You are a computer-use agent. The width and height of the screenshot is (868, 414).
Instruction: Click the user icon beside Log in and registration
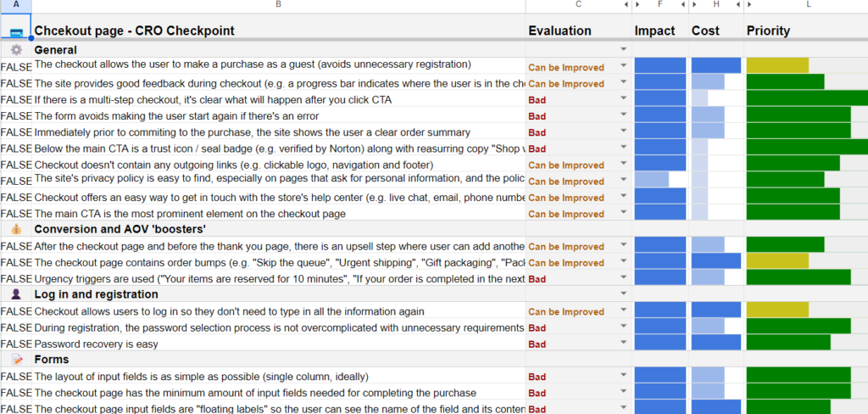click(x=16, y=294)
